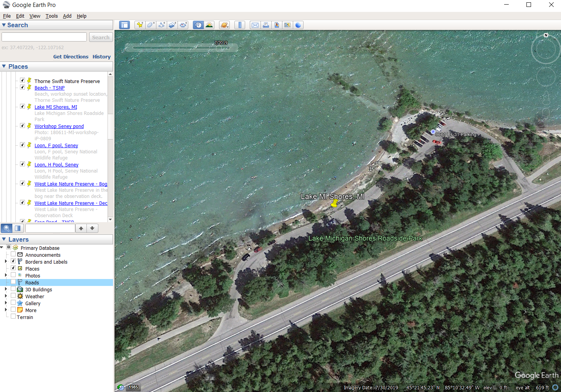561x392 pixels.
Task: Collapse the Primary Database tree
Action: tap(2, 247)
